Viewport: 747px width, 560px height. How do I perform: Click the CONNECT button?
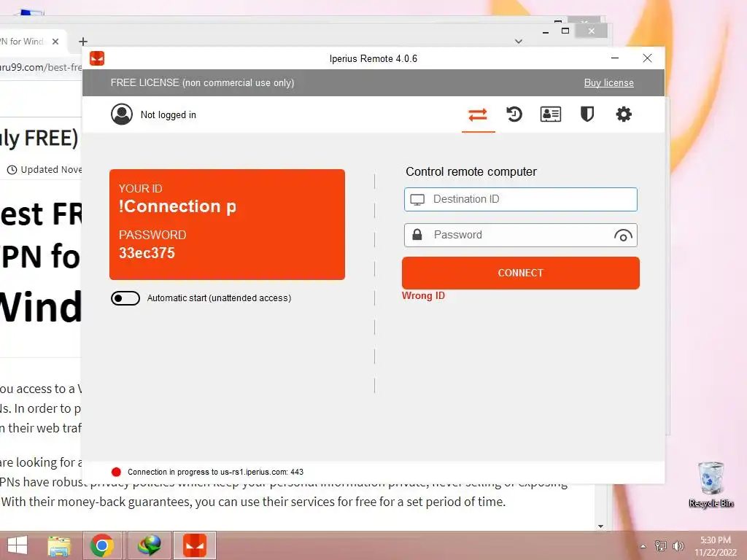[520, 273]
